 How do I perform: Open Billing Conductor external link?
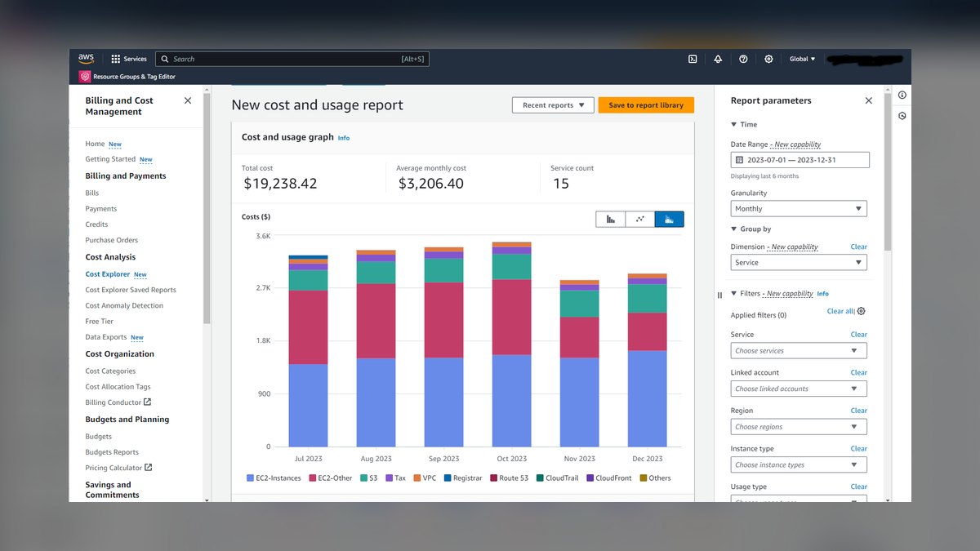click(118, 402)
